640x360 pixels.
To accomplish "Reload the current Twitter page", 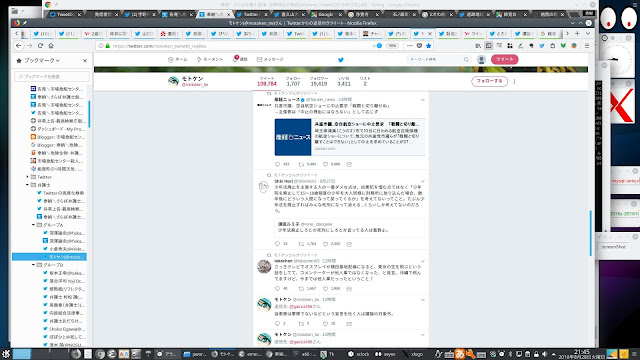I will coord(40,46).
